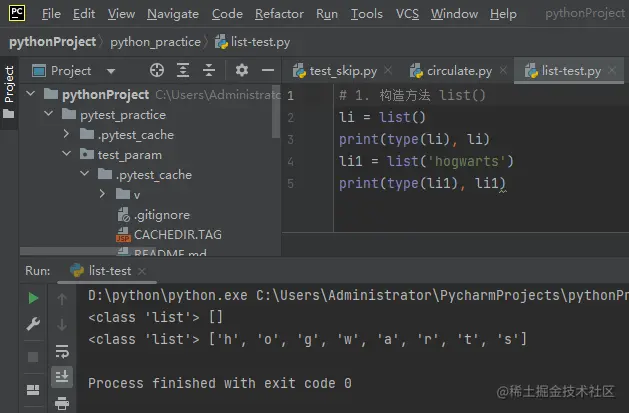The width and height of the screenshot is (629, 413).
Task: Select the pytest_practice folder
Action: [x=114, y=115]
